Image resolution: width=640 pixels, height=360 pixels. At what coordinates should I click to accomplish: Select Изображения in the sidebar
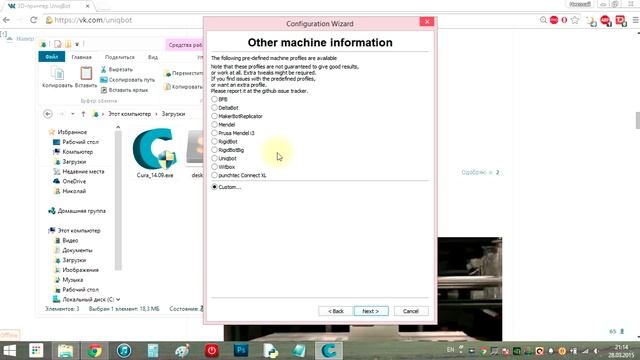click(x=76, y=270)
